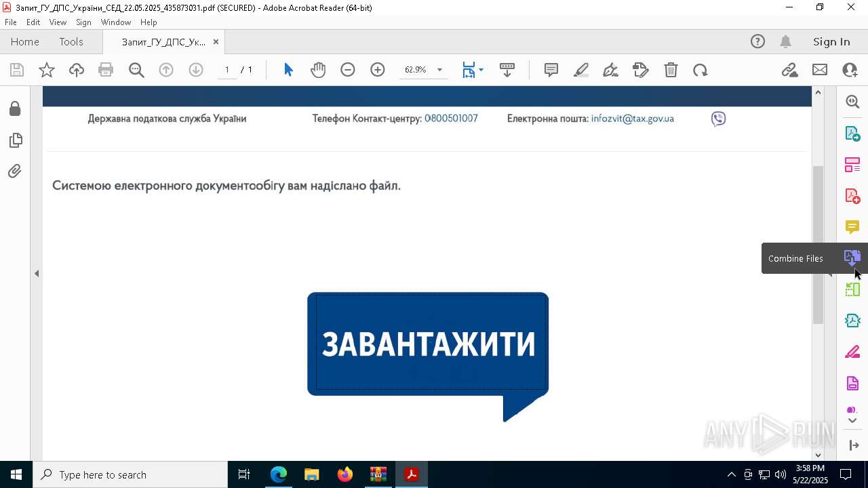Go to next page arrow
868x488 pixels.
pos(196,70)
